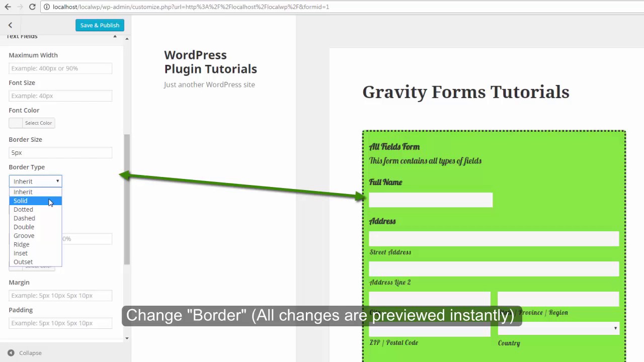The width and height of the screenshot is (644, 362).
Task: Focus the Maximum Width input field
Action: point(60,68)
